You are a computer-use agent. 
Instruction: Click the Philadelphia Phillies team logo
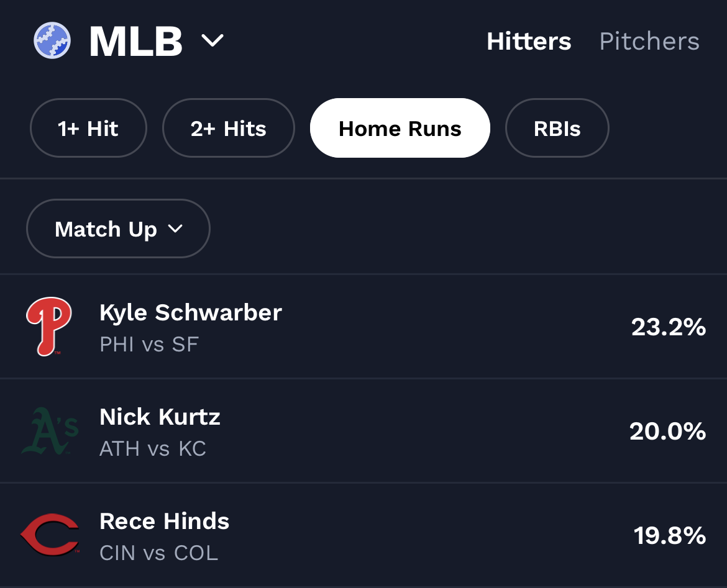coord(49,327)
